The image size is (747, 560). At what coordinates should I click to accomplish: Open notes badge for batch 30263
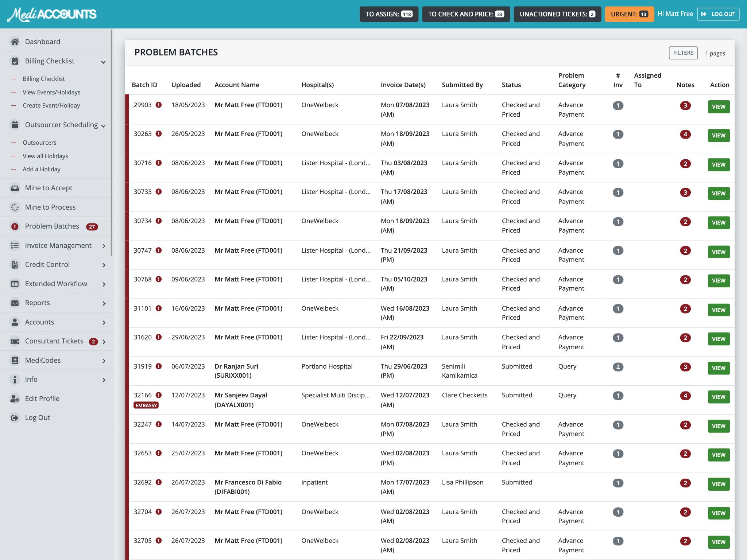point(685,134)
